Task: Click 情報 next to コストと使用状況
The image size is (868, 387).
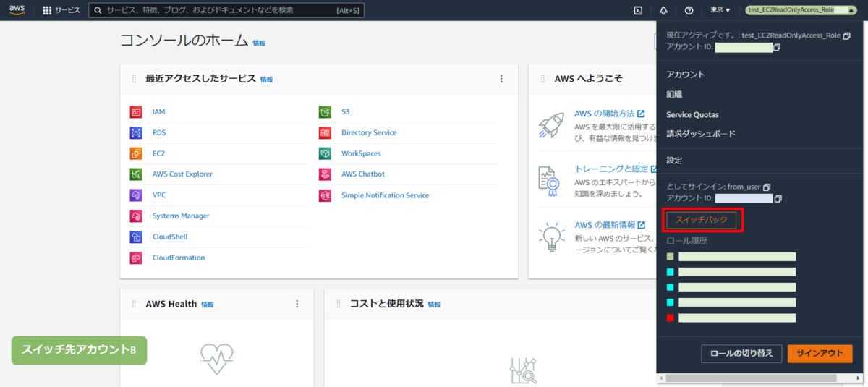Action: click(434, 305)
